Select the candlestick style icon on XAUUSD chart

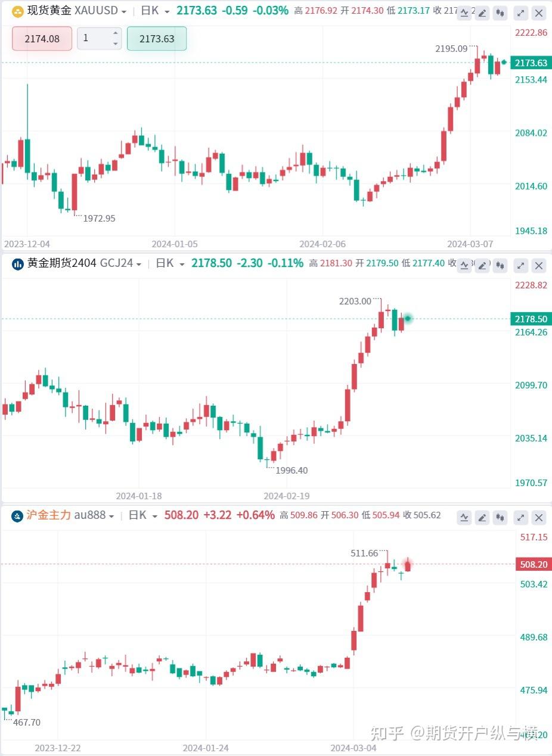(x=500, y=13)
